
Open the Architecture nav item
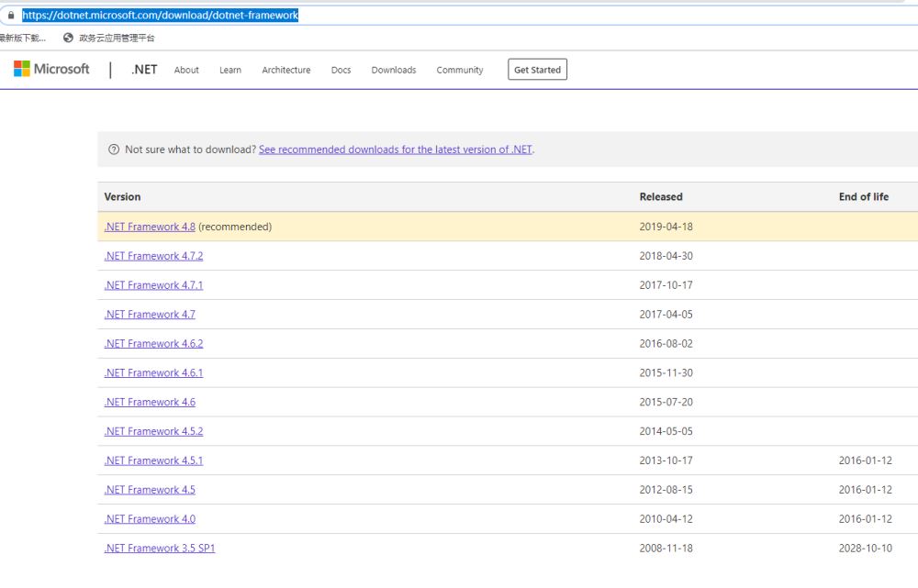pos(285,71)
